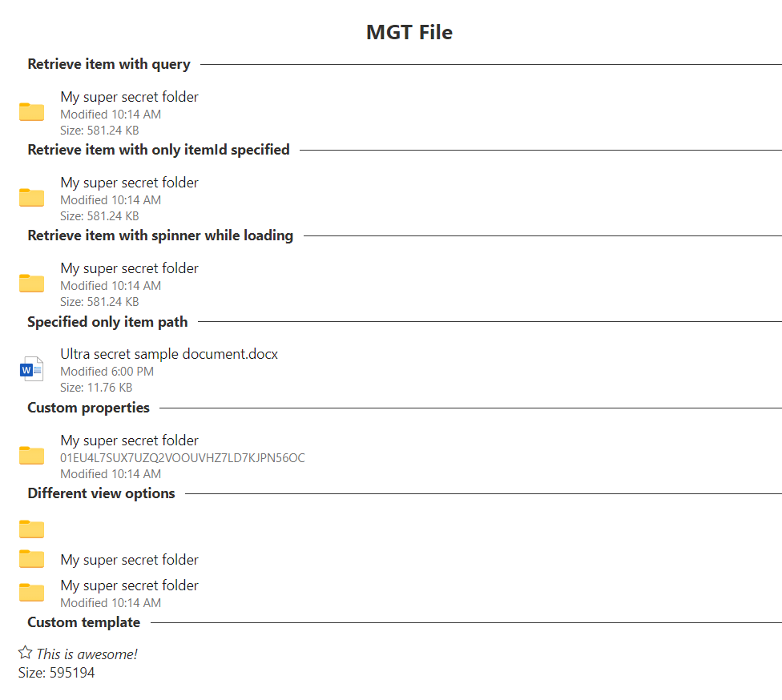
Task: Click folder name under Retrieve item with query
Action: 129,97
